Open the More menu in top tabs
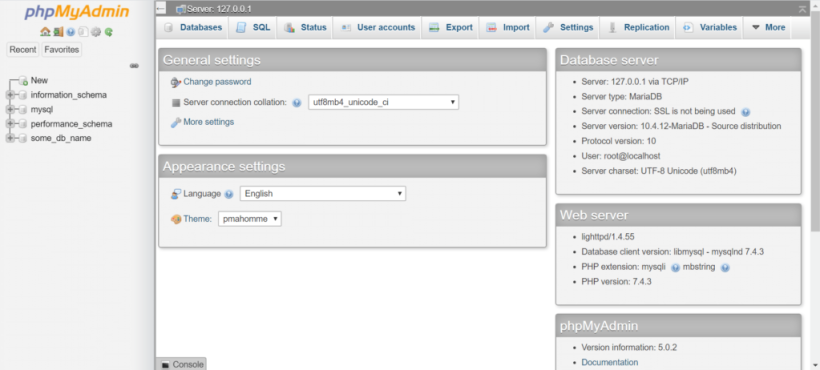This screenshot has height=370, width=820. point(768,28)
